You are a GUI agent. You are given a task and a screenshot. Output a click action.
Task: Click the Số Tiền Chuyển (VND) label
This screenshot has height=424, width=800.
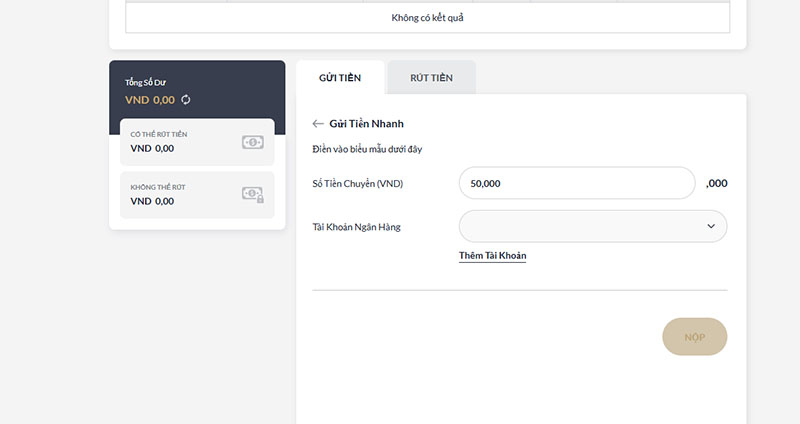point(358,184)
